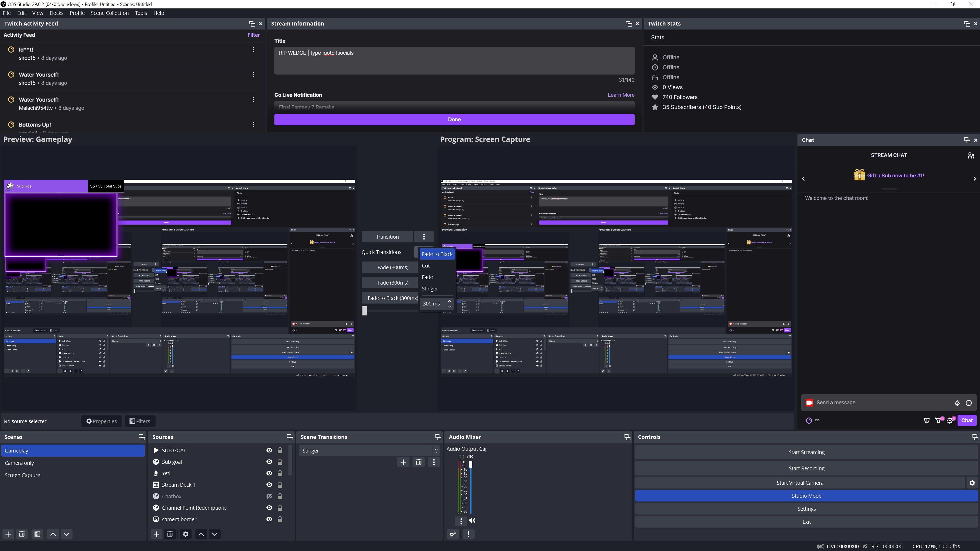This screenshot has height=551, width=980.
Task: Click the Studio Mode button
Action: (806, 496)
